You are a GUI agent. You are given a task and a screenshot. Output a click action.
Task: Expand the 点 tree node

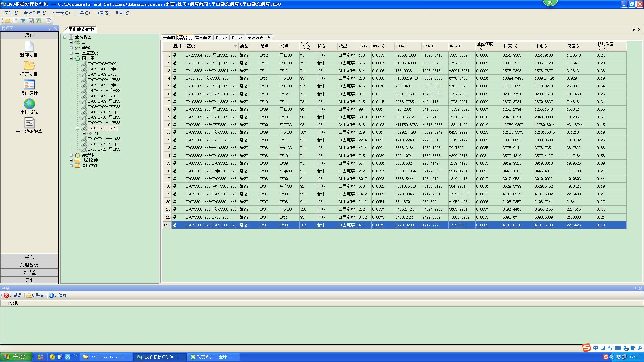coord(71,42)
